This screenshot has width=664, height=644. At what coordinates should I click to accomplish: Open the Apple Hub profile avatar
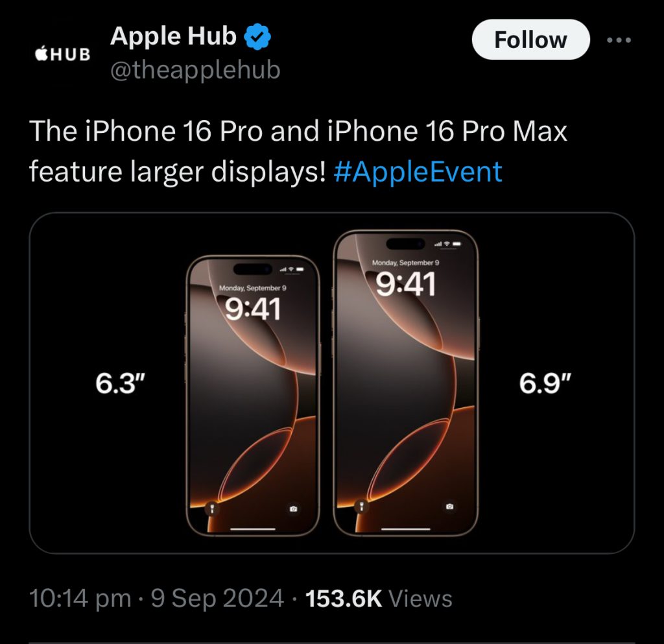pos(63,54)
